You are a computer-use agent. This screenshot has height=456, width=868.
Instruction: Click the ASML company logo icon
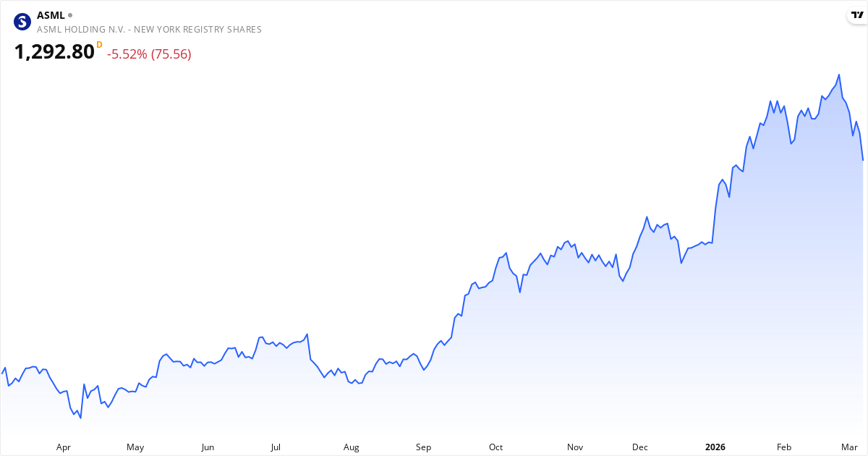[x=23, y=22]
